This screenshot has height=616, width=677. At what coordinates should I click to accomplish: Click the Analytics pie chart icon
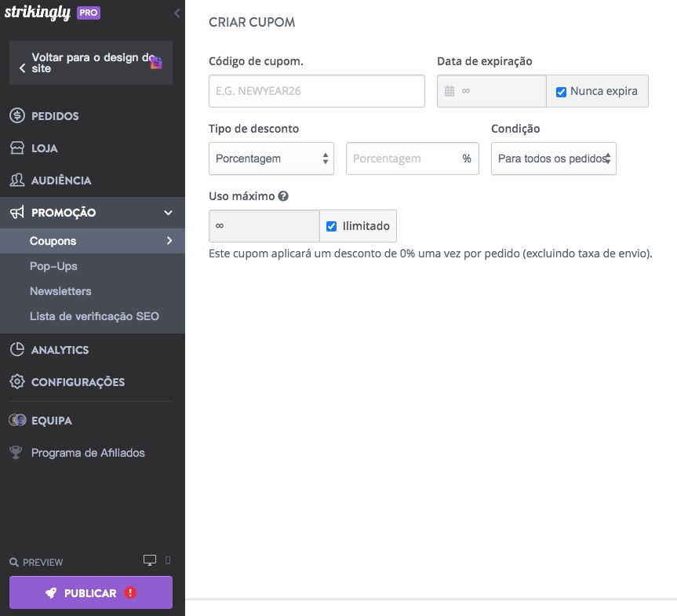coord(17,350)
